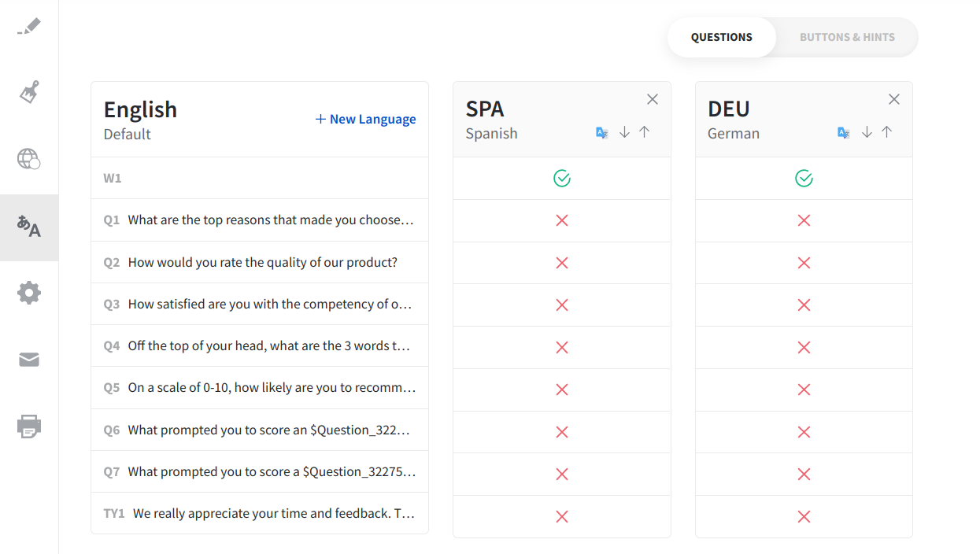
Task: Click the printer icon in sidebar
Action: point(29,427)
